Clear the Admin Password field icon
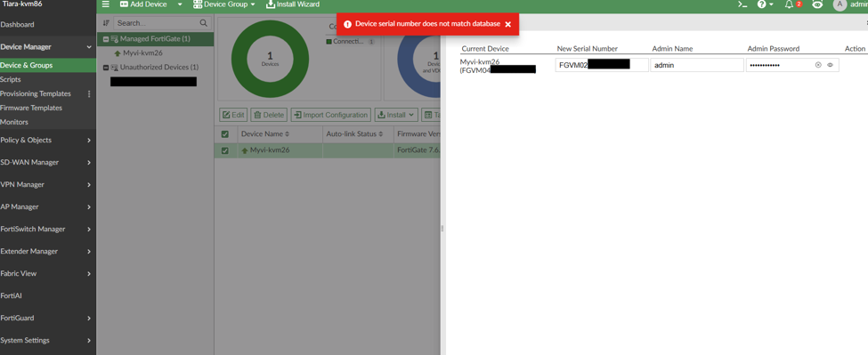Image resolution: width=868 pixels, height=355 pixels. click(x=818, y=65)
